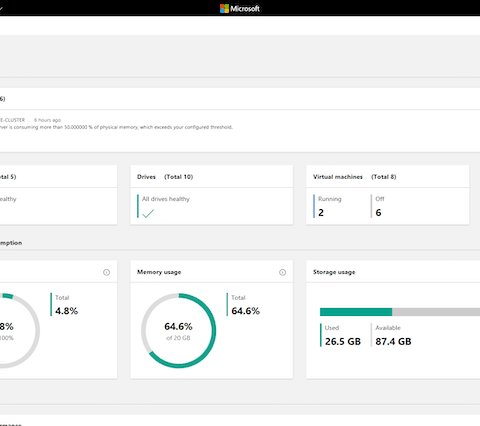
Task: Click the Memory usage donut chart
Action: pos(178,331)
